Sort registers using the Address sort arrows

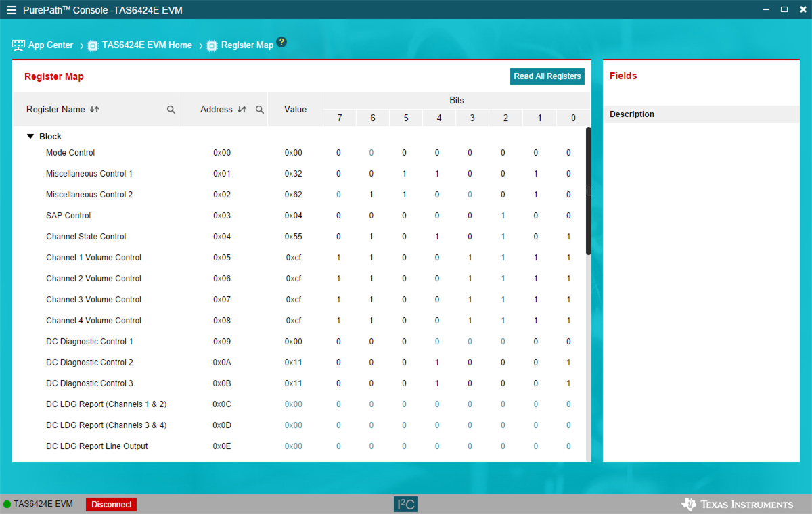[x=242, y=109]
